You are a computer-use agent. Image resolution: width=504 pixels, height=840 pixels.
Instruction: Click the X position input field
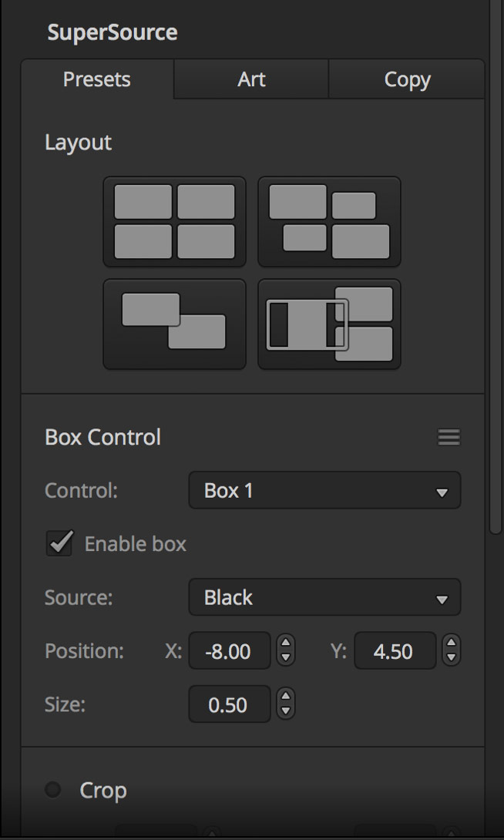click(x=229, y=650)
